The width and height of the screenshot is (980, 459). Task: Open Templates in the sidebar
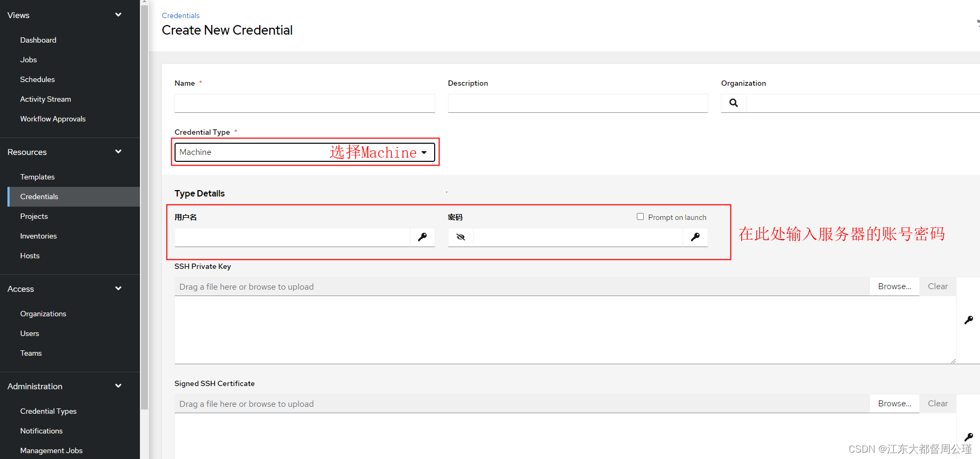click(37, 177)
